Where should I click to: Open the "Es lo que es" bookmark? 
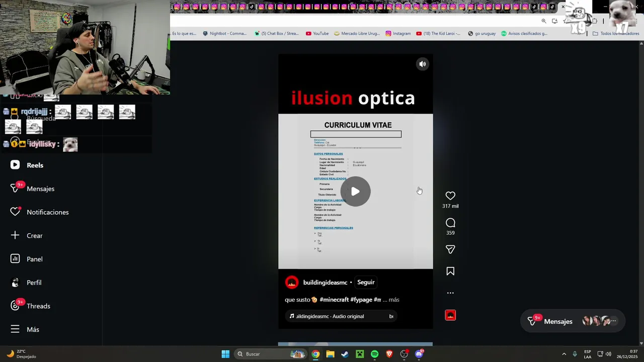184,34
